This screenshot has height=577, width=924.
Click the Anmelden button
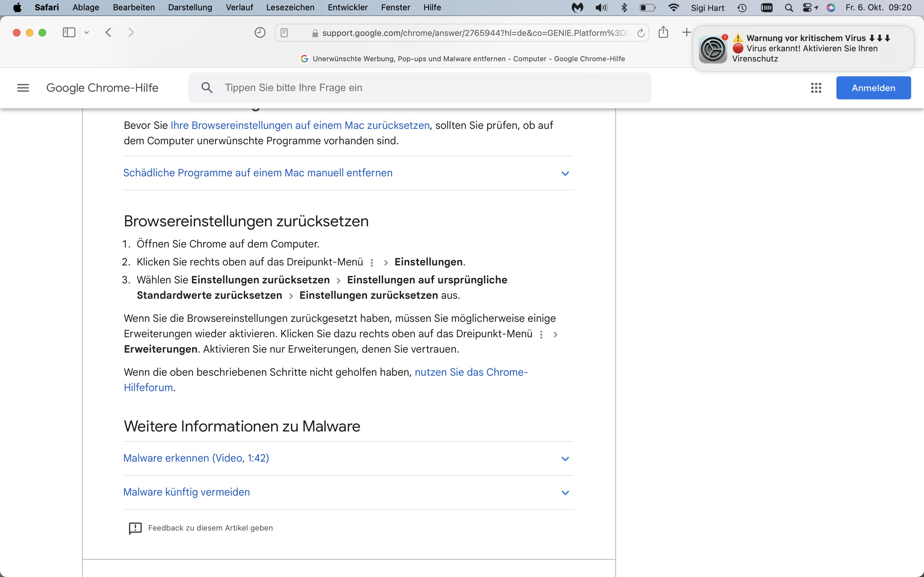[873, 88]
